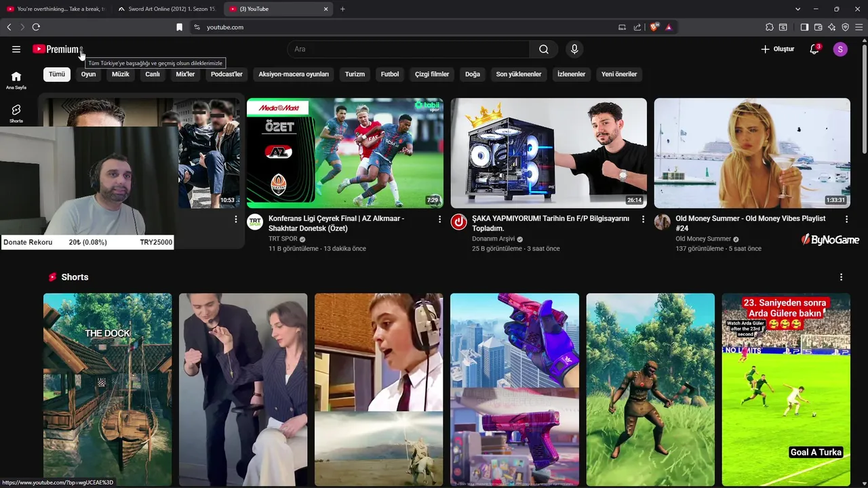Go to Ana Sayfa in the sidebar
The width and height of the screenshot is (868, 488).
[x=16, y=81]
